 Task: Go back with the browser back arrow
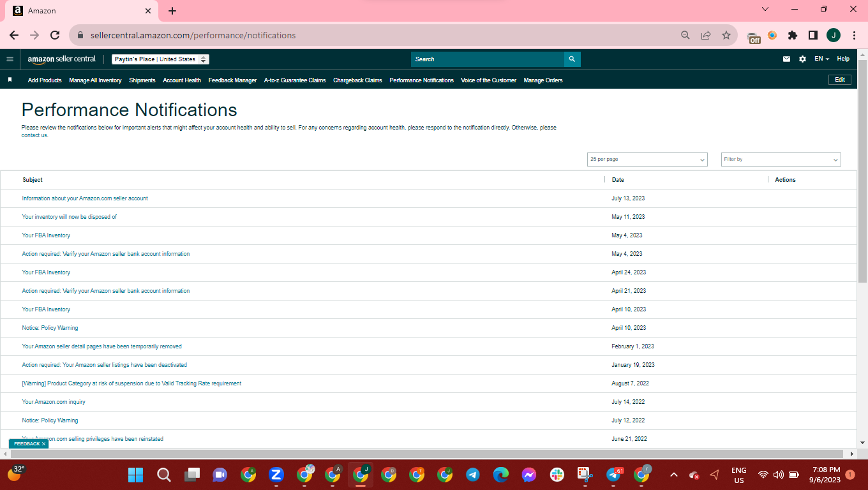(14, 36)
